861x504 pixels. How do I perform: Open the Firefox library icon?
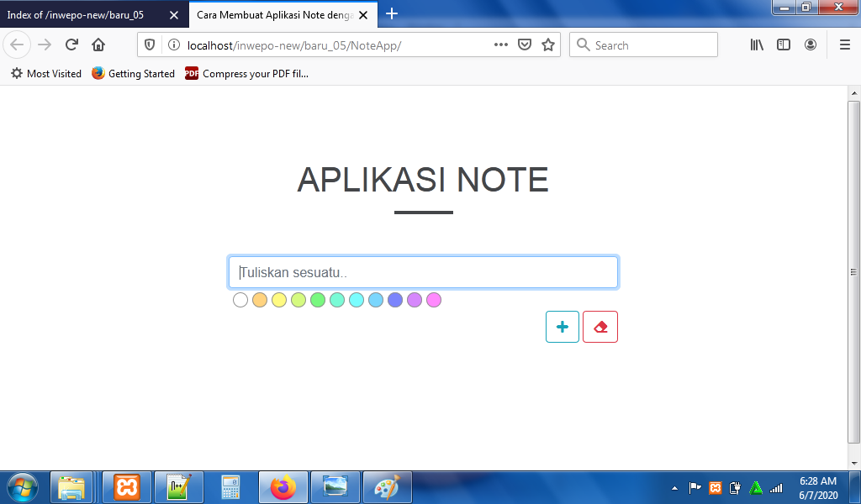point(757,45)
